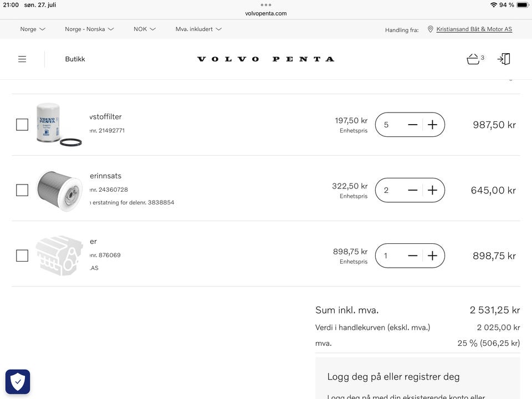Click the login door icon

point(504,59)
